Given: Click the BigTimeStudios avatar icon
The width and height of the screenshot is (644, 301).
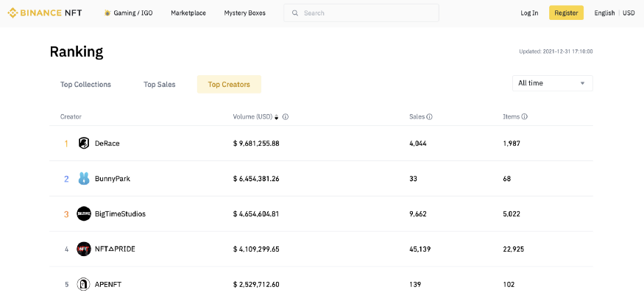Looking at the screenshot, I should (x=84, y=213).
